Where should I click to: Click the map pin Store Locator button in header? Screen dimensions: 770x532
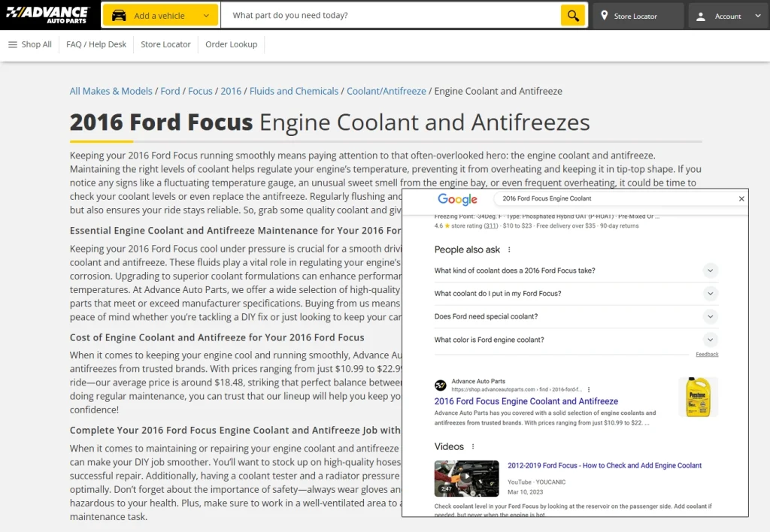(x=638, y=16)
